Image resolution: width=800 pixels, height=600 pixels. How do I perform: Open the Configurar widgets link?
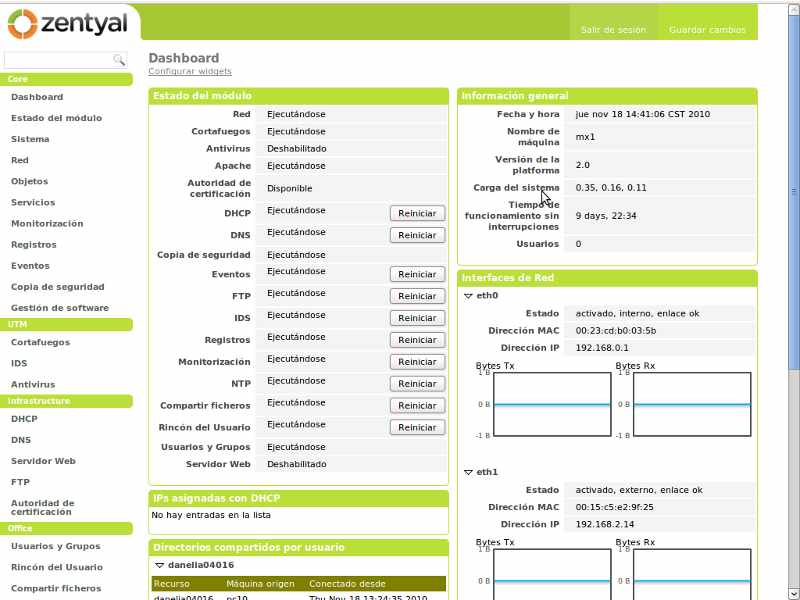click(190, 72)
